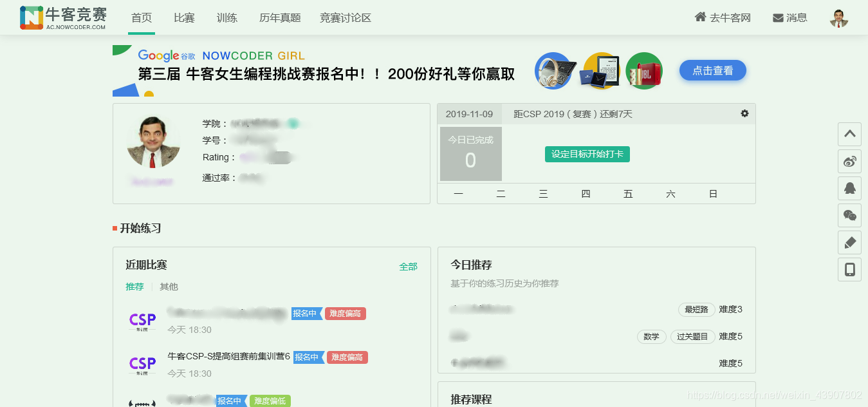Click the 最短路 tag in 今日推荐
Screen dimensions: 868x407
point(696,309)
